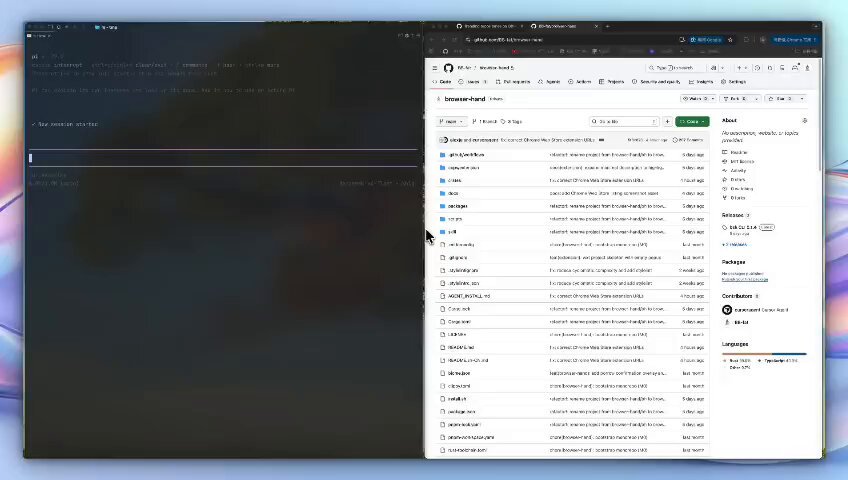Click the Publish your first package link
The height and width of the screenshot is (480, 848).
coord(745,279)
